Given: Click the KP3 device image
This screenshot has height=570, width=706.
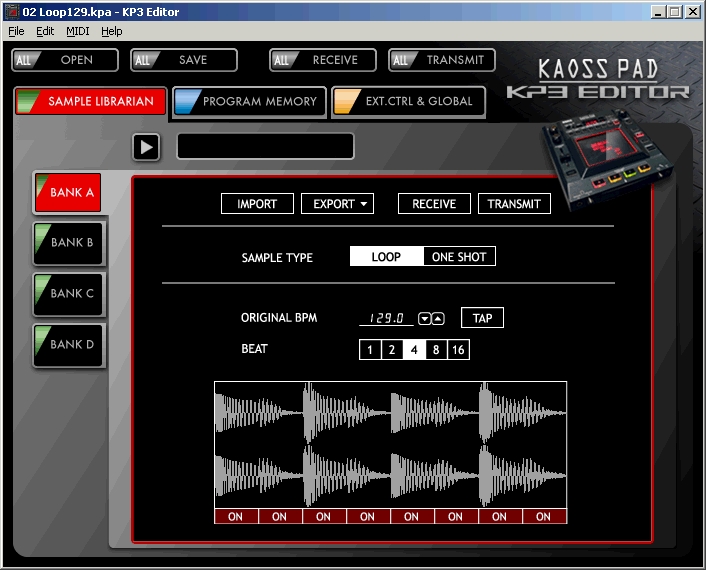Looking at the screenshot, I should tap(608, 160).
